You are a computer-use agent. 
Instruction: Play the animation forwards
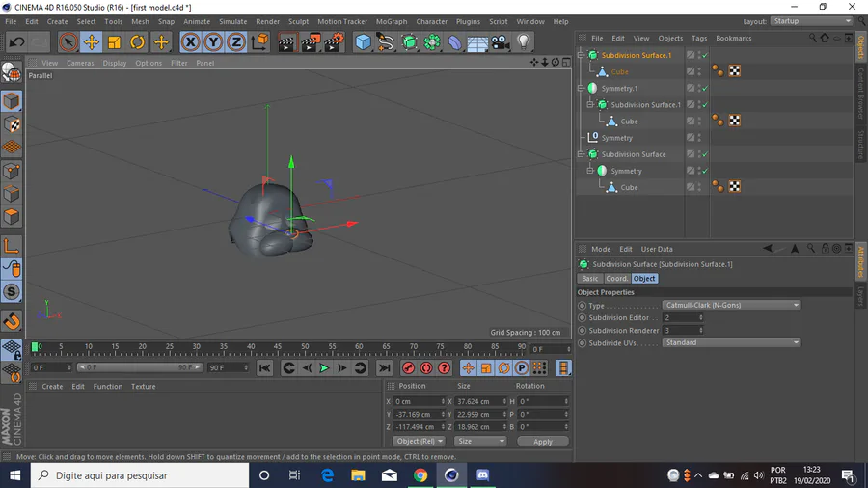324,368
